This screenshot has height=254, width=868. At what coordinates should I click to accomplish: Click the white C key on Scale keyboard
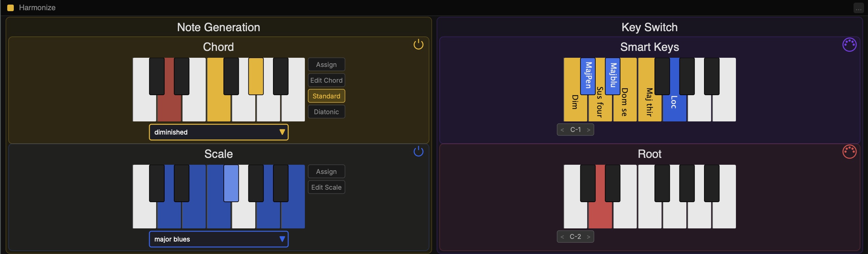coord(144,215)
